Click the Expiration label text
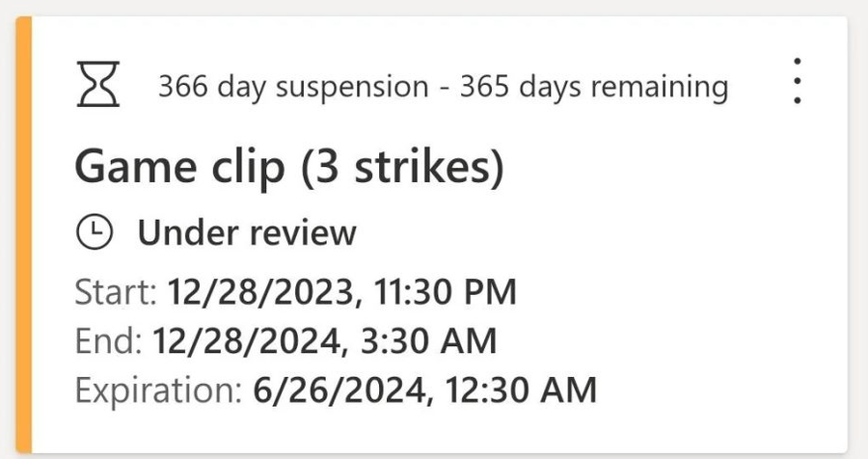 click(159, 391)
